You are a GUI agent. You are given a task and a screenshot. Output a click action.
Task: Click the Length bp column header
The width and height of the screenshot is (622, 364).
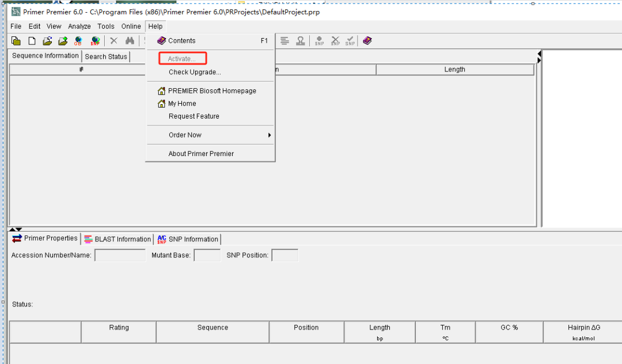coord(380,332)
